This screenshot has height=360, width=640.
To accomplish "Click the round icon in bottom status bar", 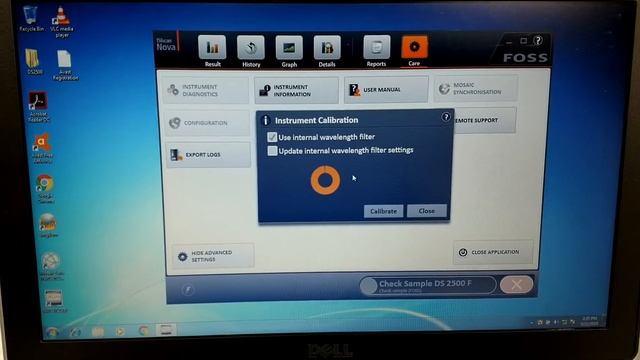I will [188, 290].
